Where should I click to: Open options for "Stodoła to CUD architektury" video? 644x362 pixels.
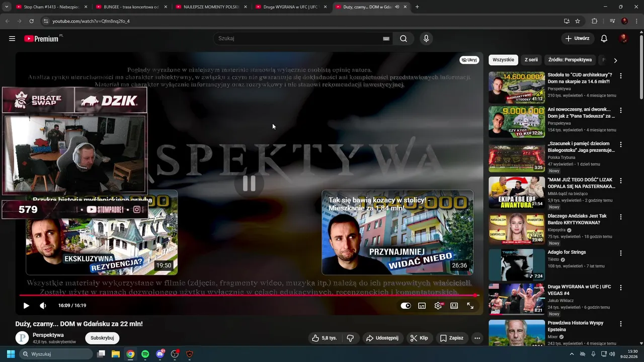tap(620, 76)
